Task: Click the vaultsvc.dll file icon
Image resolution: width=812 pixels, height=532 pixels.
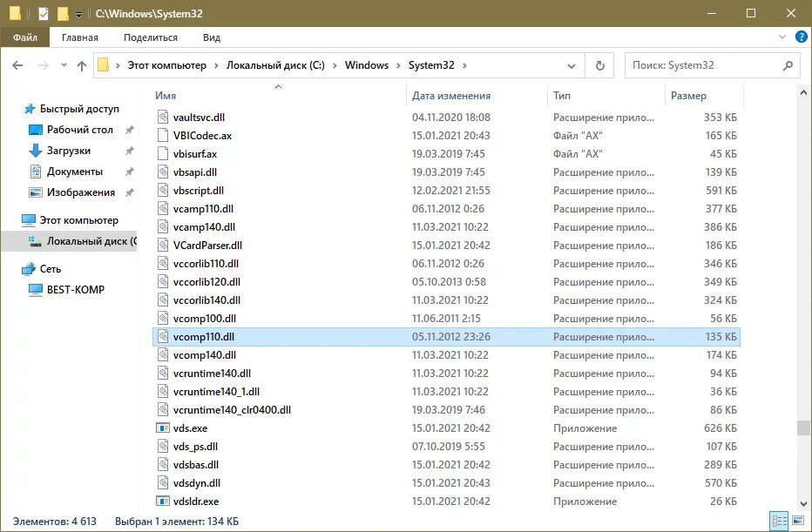Action: coord(163,117)
